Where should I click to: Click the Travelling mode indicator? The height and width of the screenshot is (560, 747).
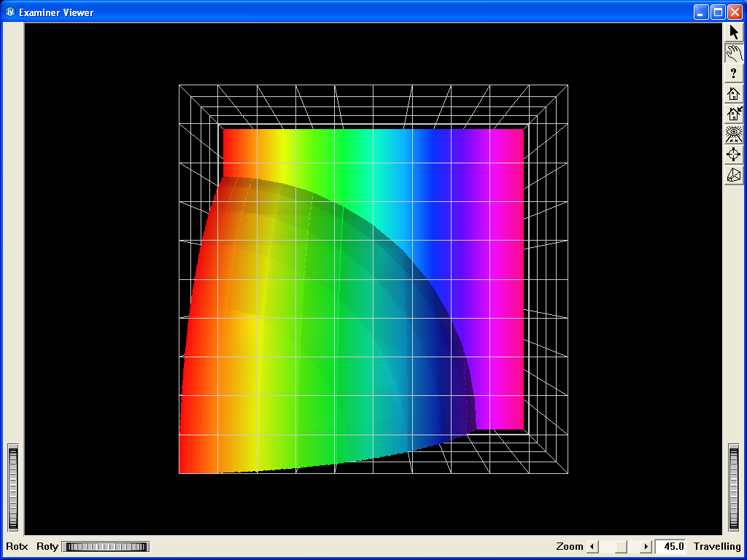[716, 546]
